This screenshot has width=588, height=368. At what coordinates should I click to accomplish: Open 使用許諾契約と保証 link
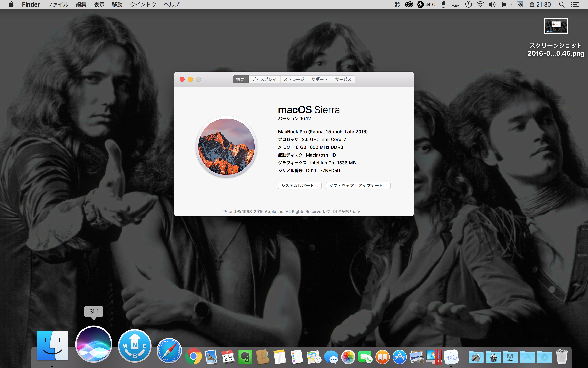(x=343, y=212)
